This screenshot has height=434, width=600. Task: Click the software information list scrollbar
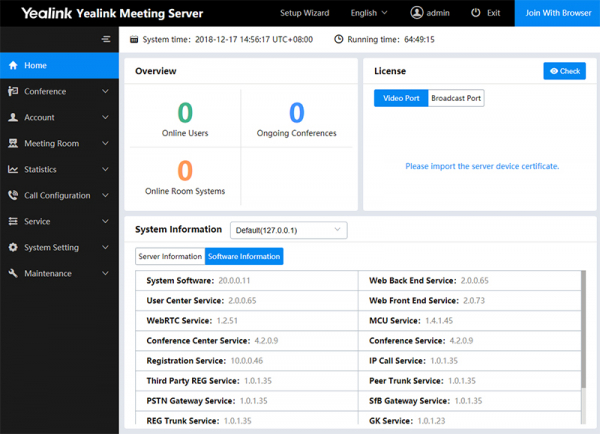583,330
